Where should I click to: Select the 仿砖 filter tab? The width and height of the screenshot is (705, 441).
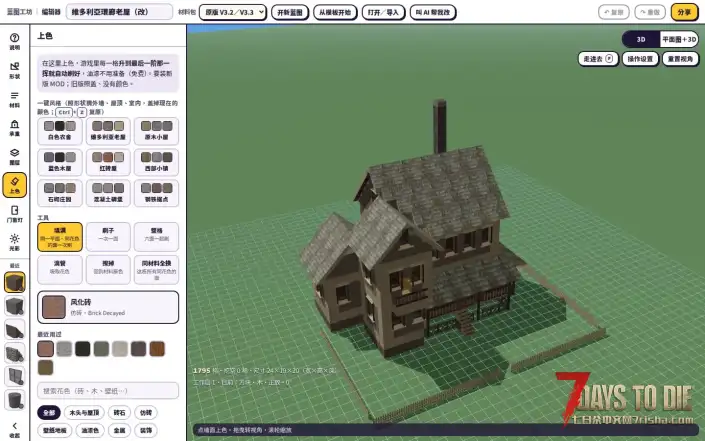[146, 412]
